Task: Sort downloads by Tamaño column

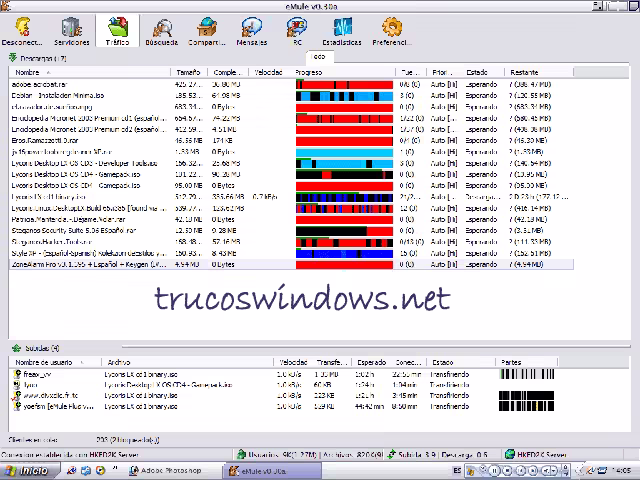Action: pos(189,72)
